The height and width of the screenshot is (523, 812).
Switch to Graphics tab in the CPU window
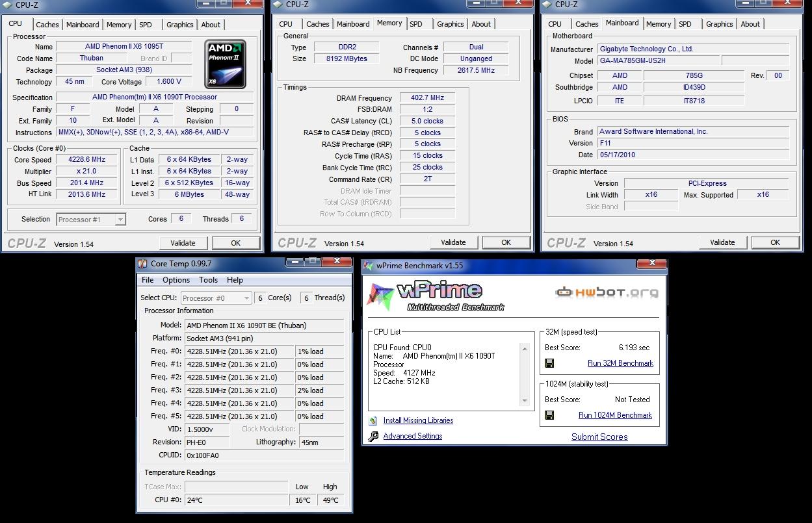click(x=180, y=25)
